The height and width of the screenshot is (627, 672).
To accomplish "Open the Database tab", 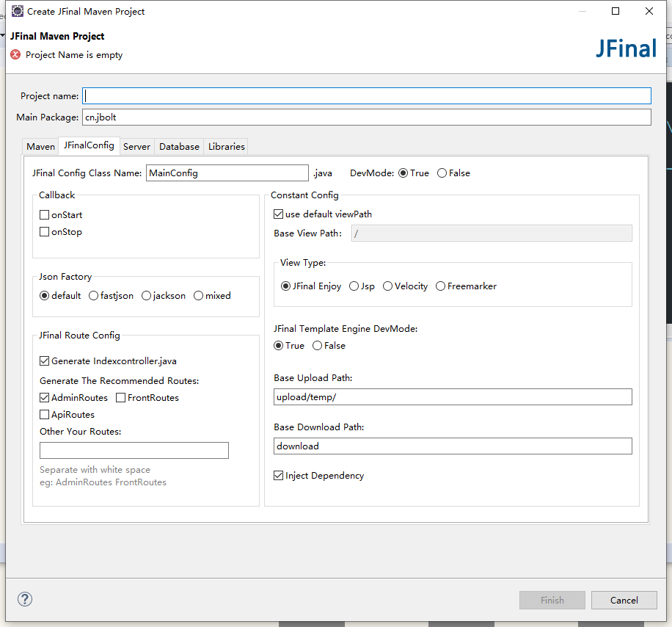I will pos(179,146).
